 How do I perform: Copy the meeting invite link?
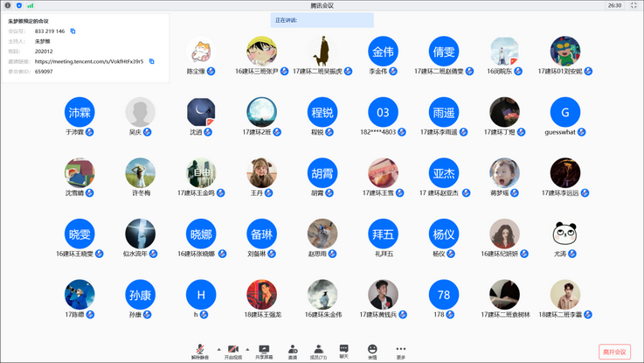[x=152, y=61]
